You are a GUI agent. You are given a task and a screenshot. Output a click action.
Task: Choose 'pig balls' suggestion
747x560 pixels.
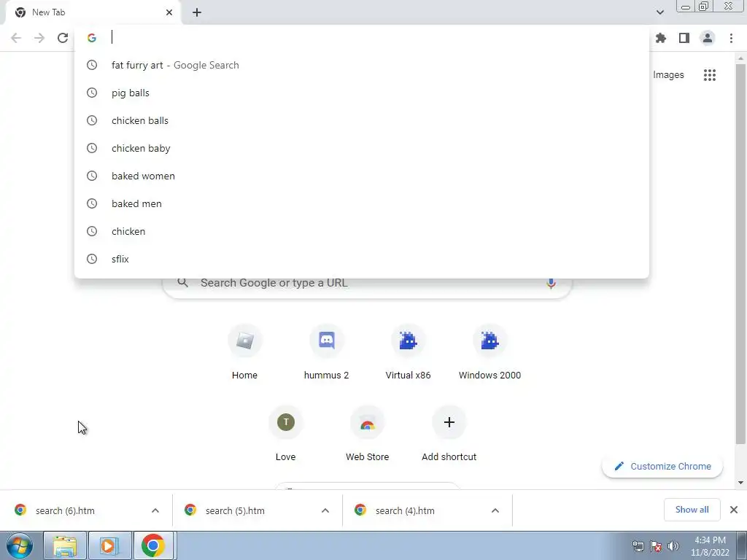pos(362,93)
